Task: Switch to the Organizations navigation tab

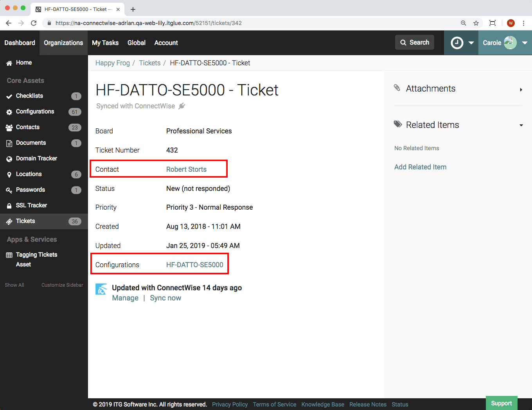Action: [63, 43]
